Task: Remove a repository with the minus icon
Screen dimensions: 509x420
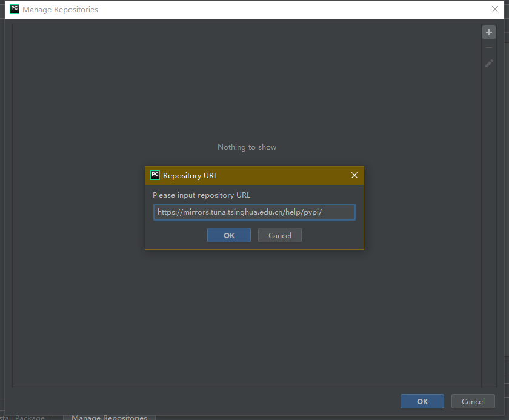Action: pyautogui.click(x=489, y=47)
